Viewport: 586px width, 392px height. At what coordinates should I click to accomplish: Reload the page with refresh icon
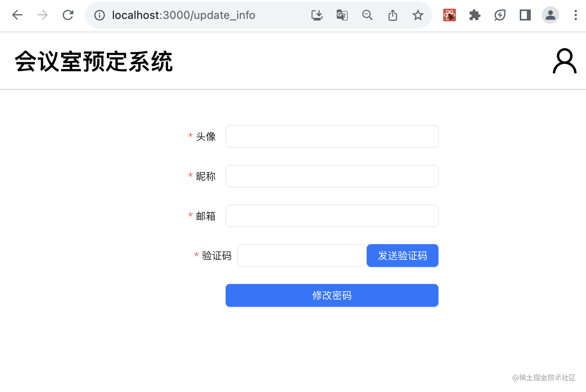(x=68, y=15)
